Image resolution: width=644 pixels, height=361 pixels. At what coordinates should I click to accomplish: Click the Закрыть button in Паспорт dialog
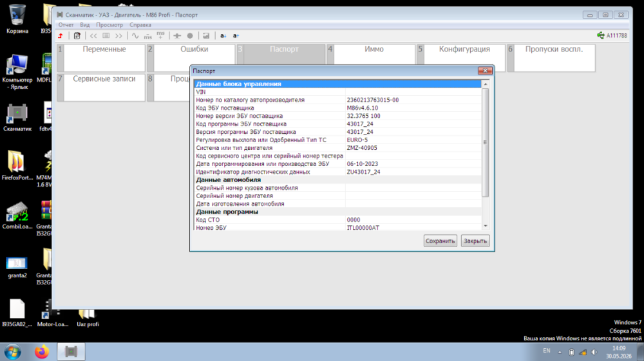click(x=475, y=241)
